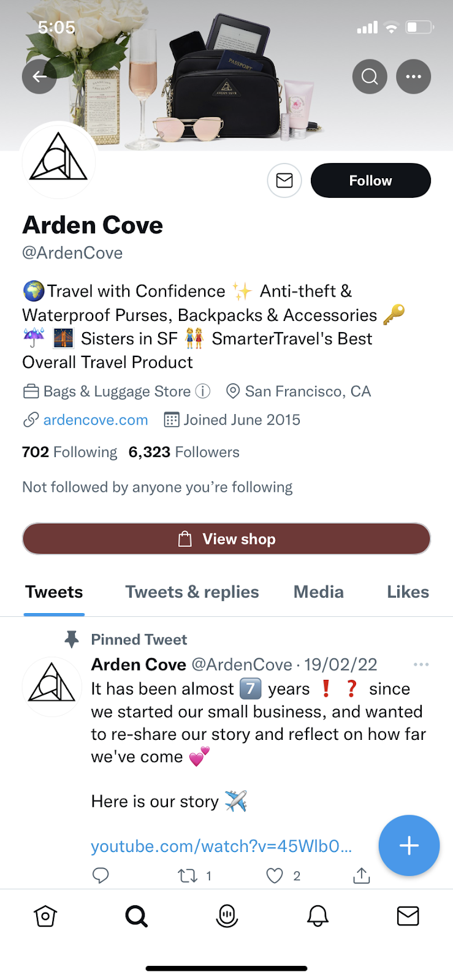This screenshot has width=453, height=980.
Task: Open the Likes tab
Action: (408, 592)
